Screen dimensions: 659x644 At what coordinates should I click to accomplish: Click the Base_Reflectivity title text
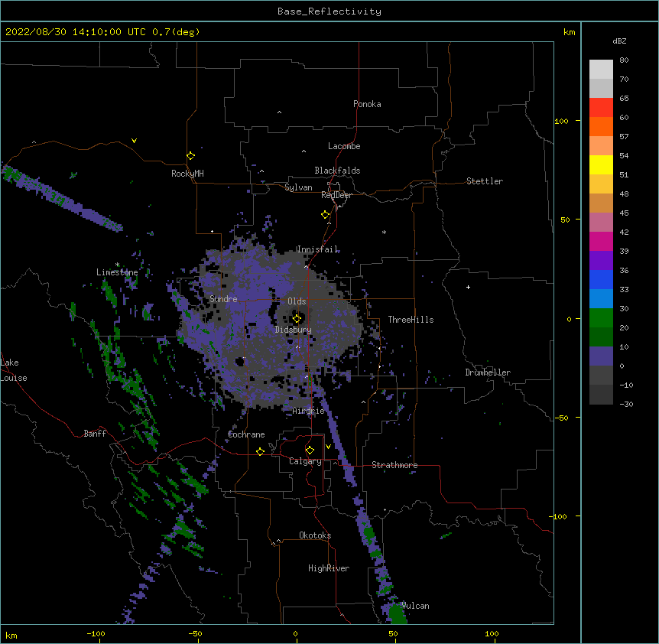pyautogui.click(x=329, y=11)
